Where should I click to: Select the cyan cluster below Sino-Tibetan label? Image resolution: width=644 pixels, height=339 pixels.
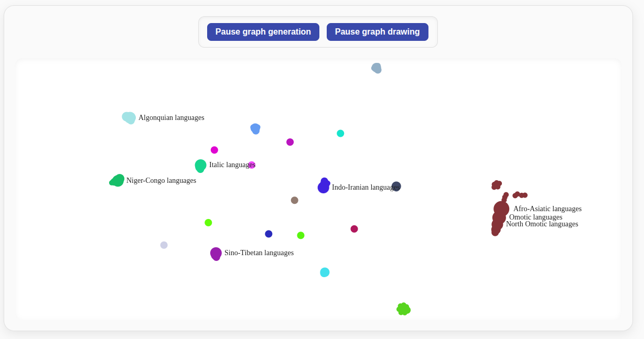pyautogui.click(x=324, y=272)
